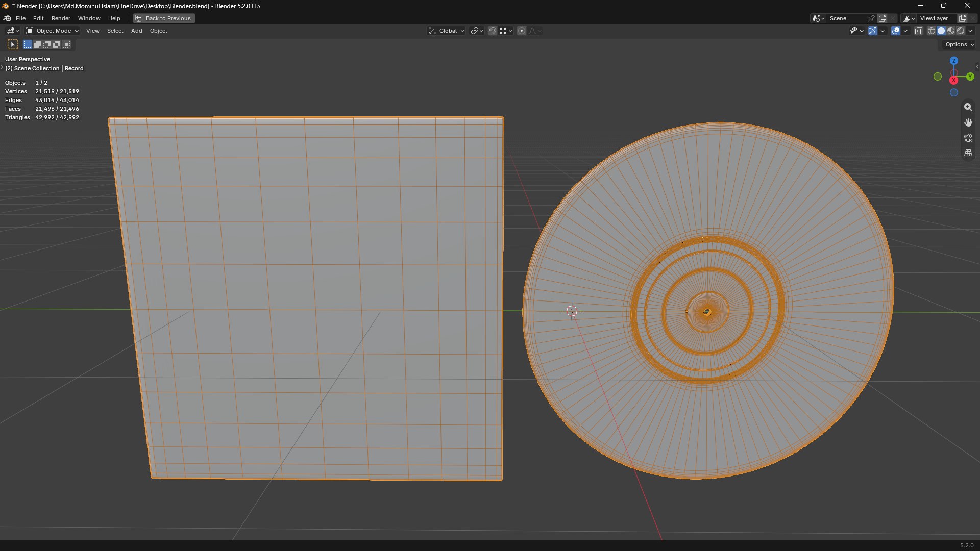Choose the Subtract selection mode icon
This screenshot has width=980, height=551.
pos(47,45)
